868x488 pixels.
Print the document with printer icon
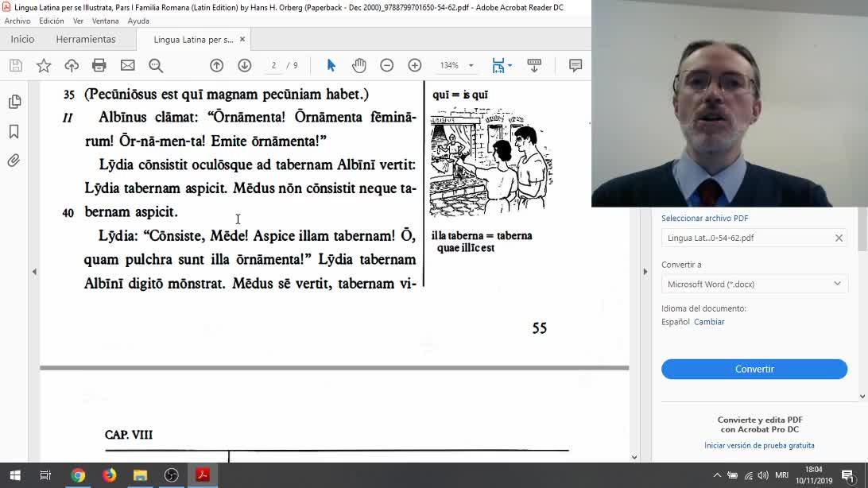tap(99, 65)
